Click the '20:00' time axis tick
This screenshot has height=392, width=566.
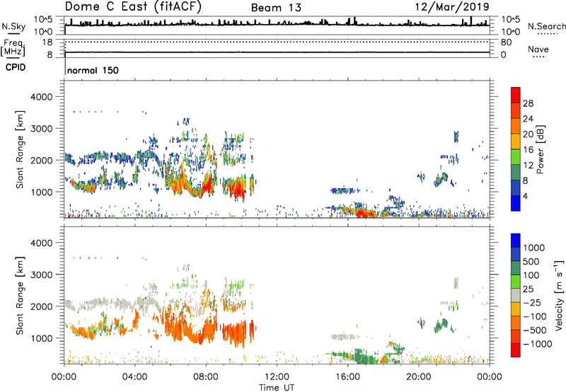(418, 377)
